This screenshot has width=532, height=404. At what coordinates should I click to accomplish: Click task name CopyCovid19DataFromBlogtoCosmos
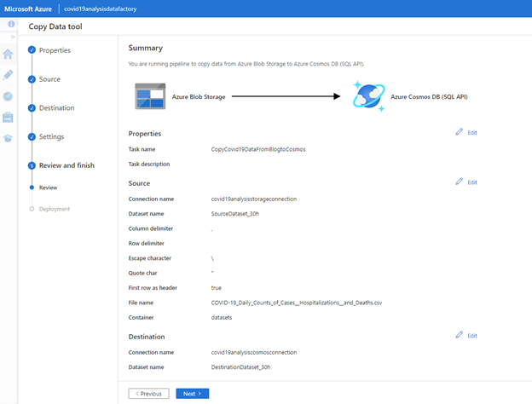pos(258,149)
